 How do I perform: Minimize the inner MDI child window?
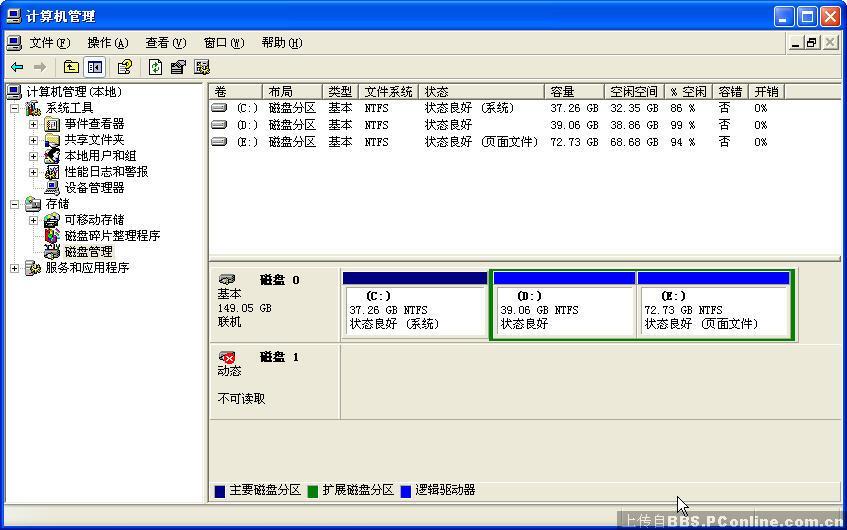pos(795,43)
